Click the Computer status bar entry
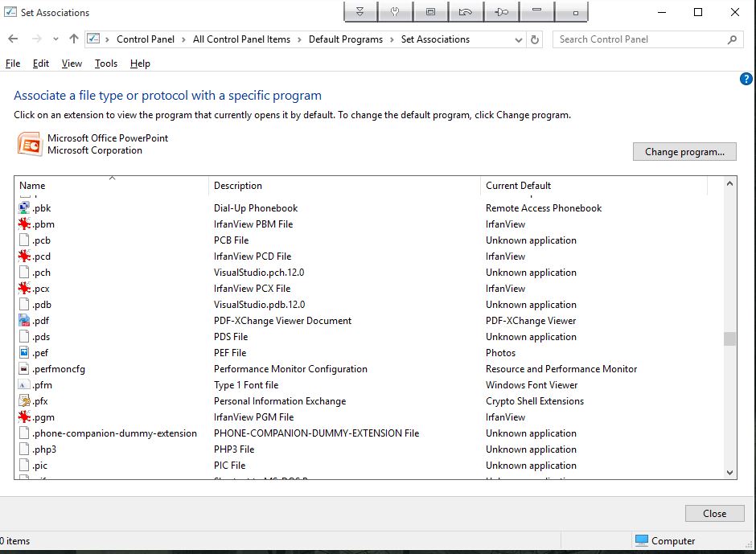The height and width of the screenshot is (554, 756). point(665,541)
